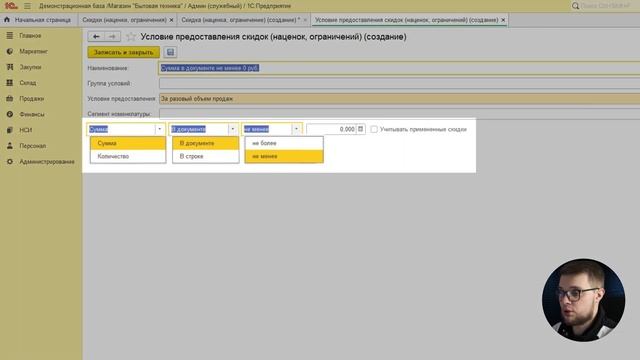640x360 pixels.
Task: Click the 0,000 numeric value field
Action: (331, 129)
